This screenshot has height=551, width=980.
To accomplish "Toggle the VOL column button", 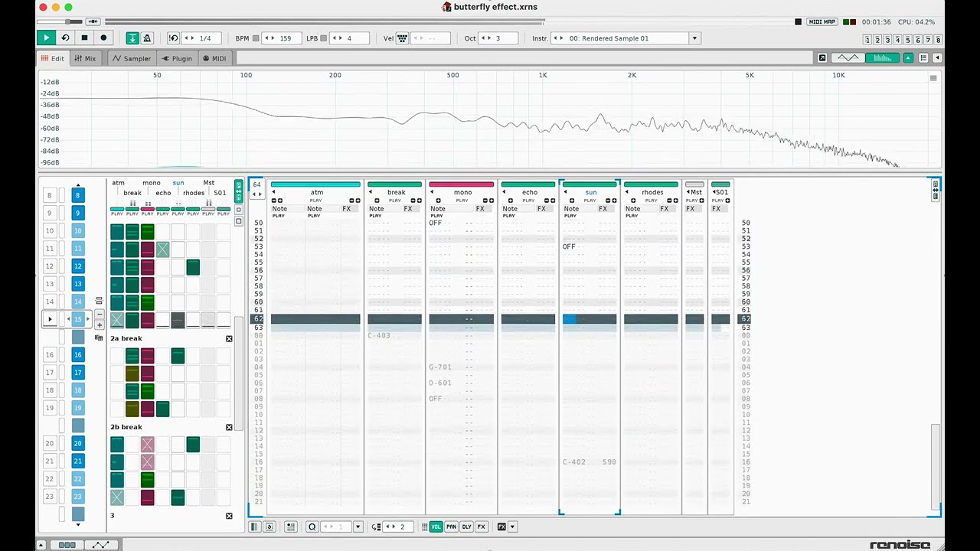I will 436,527.
